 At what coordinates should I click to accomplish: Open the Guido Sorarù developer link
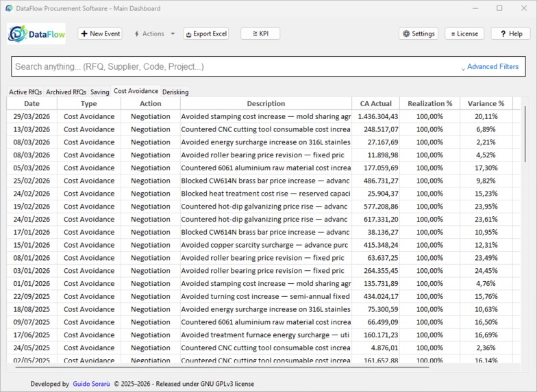[x=91, y=384]
